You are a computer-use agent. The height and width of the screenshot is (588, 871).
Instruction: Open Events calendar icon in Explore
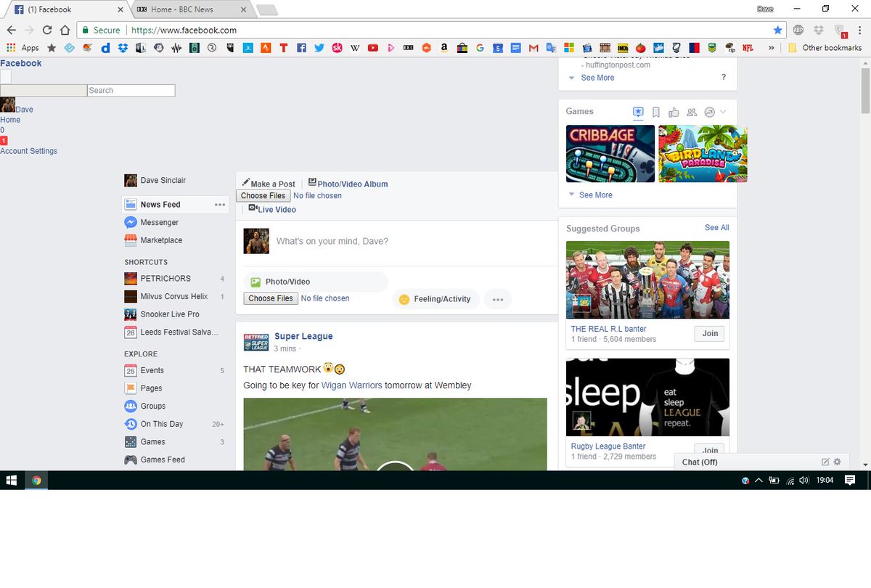click(131, 370)
